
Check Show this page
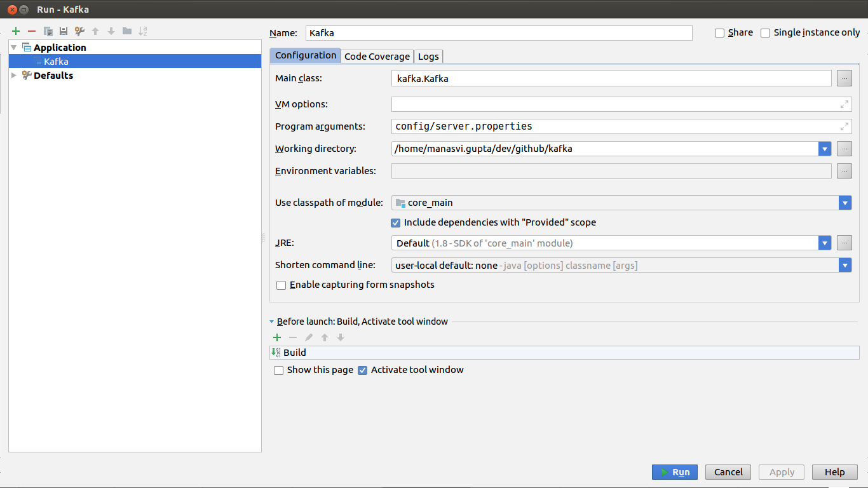tap(279, 370)
